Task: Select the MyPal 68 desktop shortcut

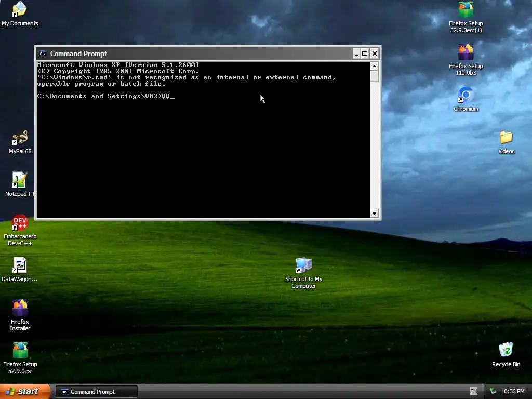Action: tap(20, 142)
